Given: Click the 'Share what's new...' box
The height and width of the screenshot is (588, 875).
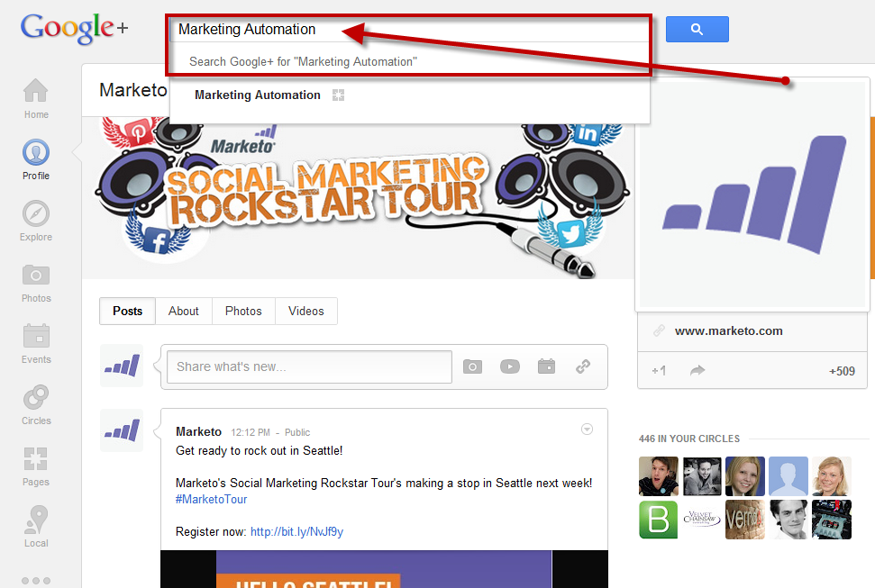Looking at the screenshot, I should [309, 366].
